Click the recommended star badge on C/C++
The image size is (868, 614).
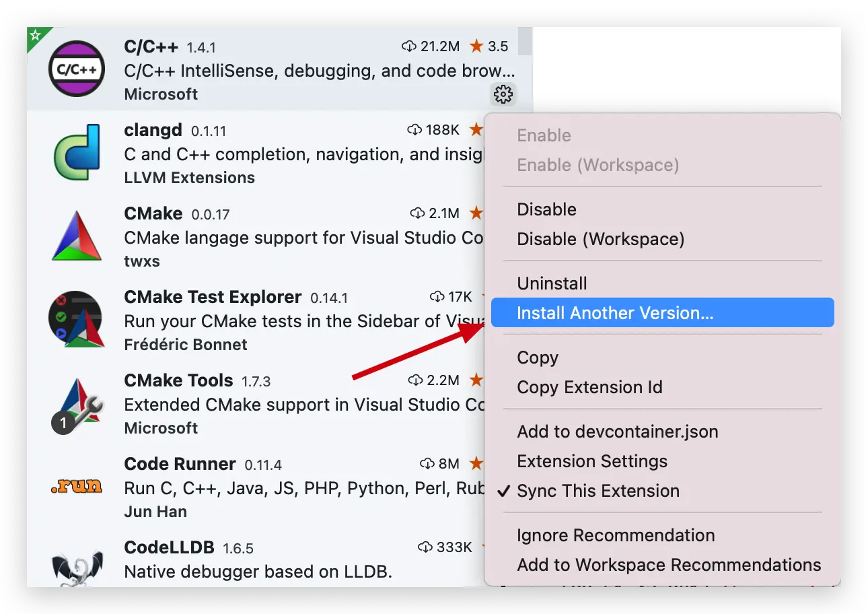(35, 36)
